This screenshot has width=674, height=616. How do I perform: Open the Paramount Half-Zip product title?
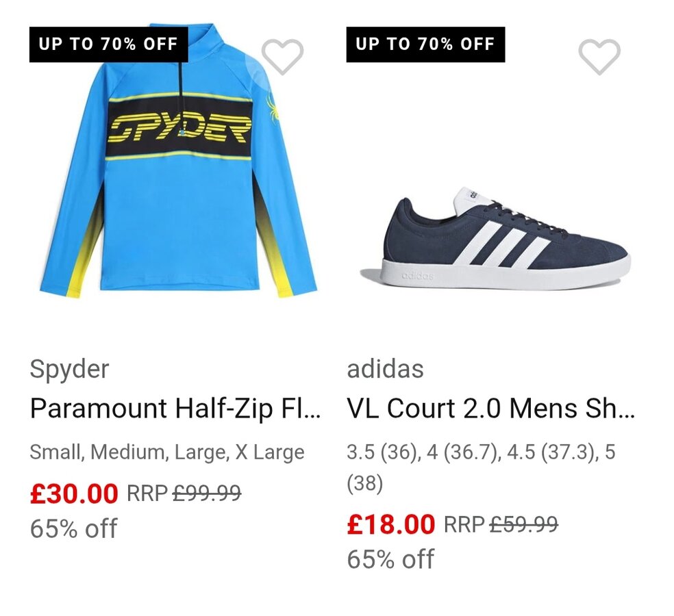point(175,409)
